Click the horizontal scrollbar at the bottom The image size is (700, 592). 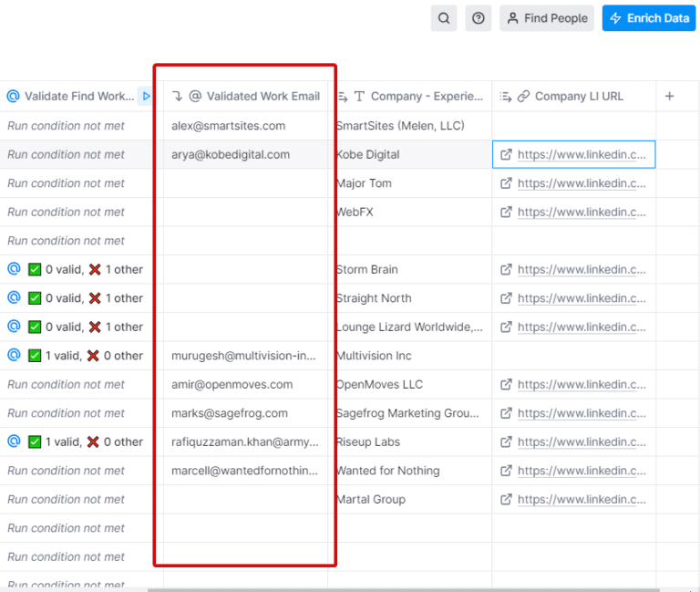click(x=401, y=589)
